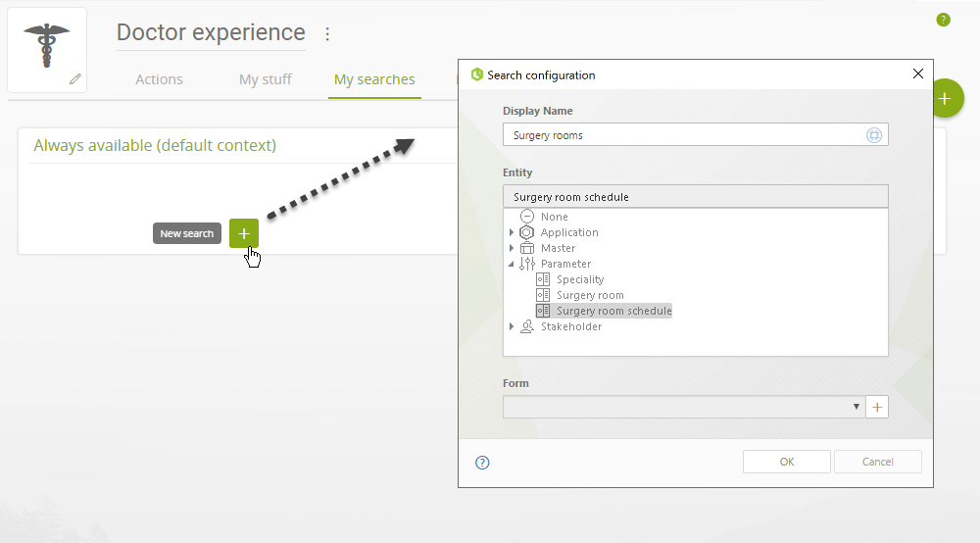
Task: Click the Cancel button
Action: [877, 462]
